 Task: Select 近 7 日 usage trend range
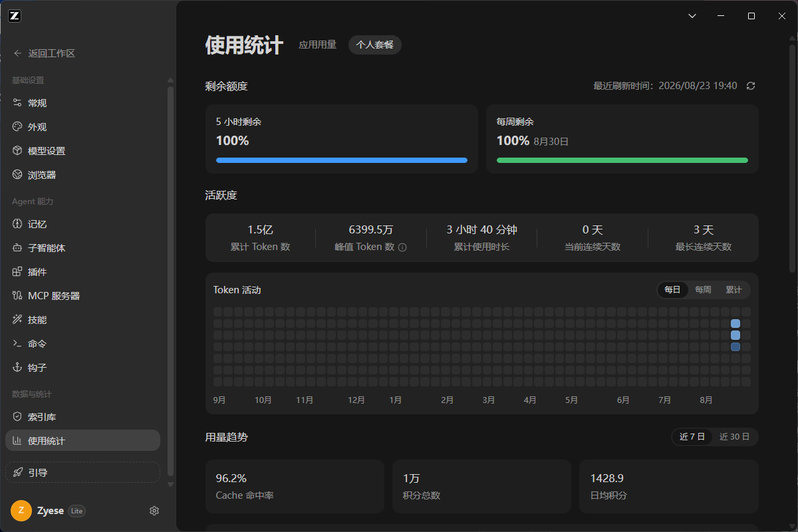click(692, 437)
